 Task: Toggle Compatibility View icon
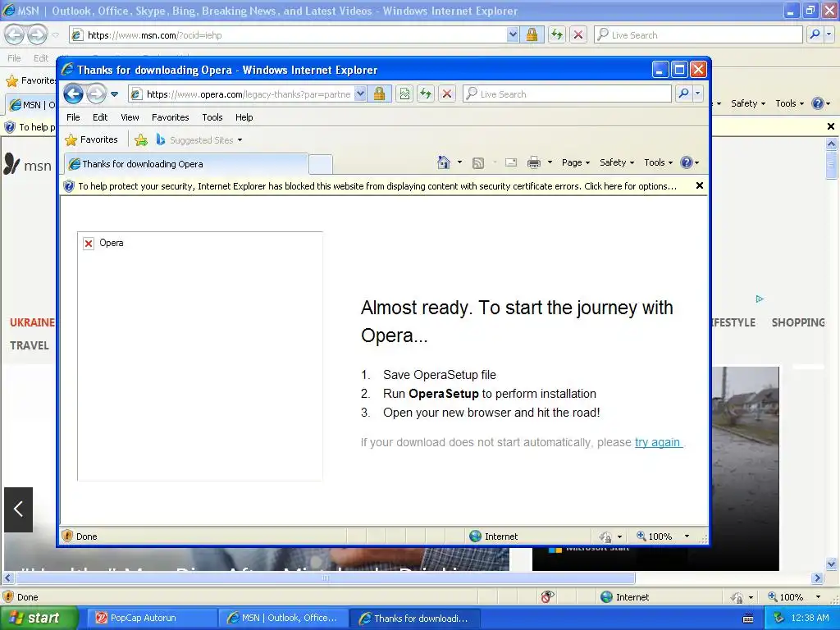point(404,94)
